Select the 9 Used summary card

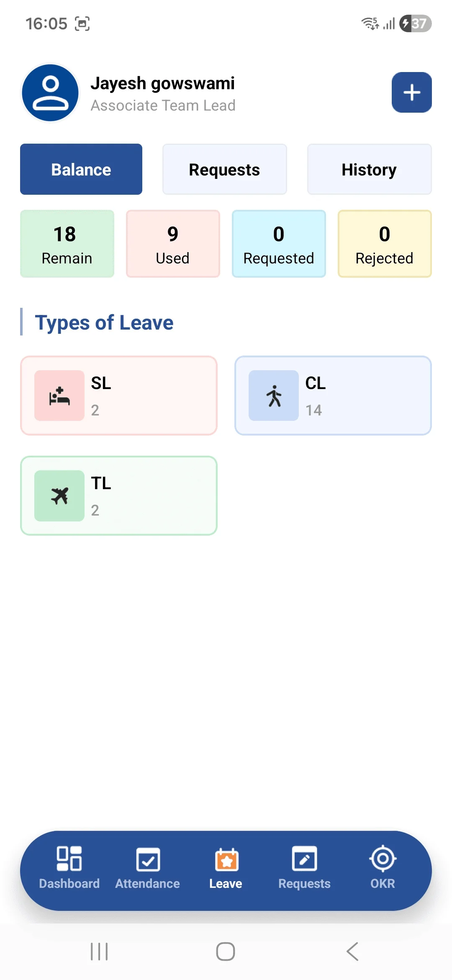coord(173,244)
